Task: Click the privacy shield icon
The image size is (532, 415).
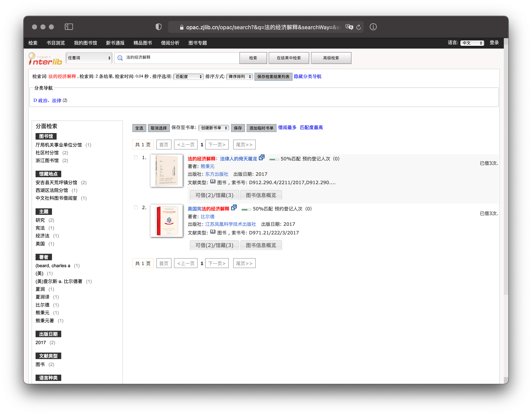Action: coord(158,27)
